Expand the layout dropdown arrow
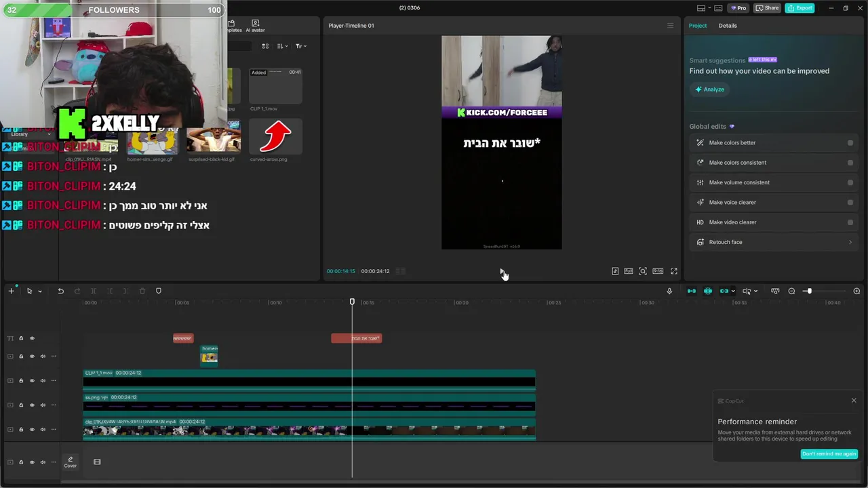The image size is (868, 488). tap(709, 8)
